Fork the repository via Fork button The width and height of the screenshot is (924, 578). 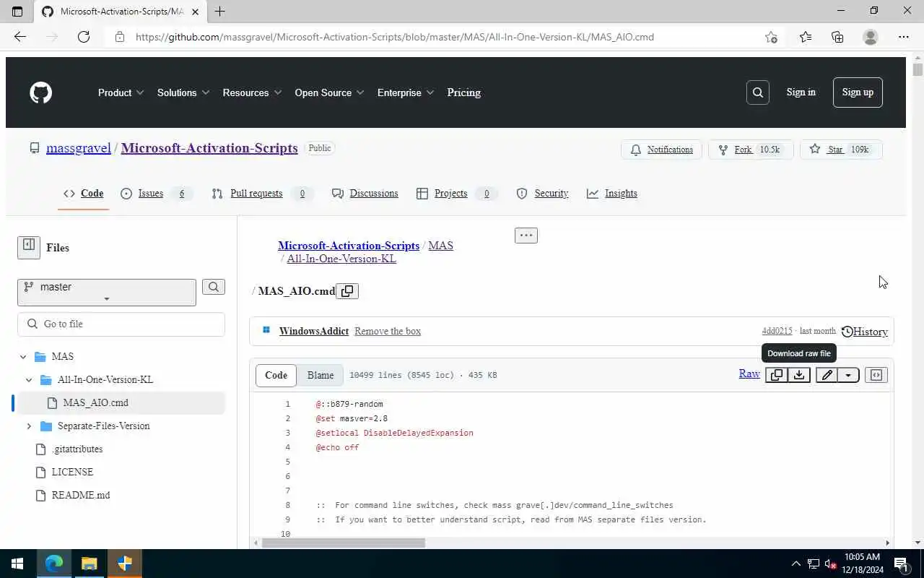pos(750,150)
